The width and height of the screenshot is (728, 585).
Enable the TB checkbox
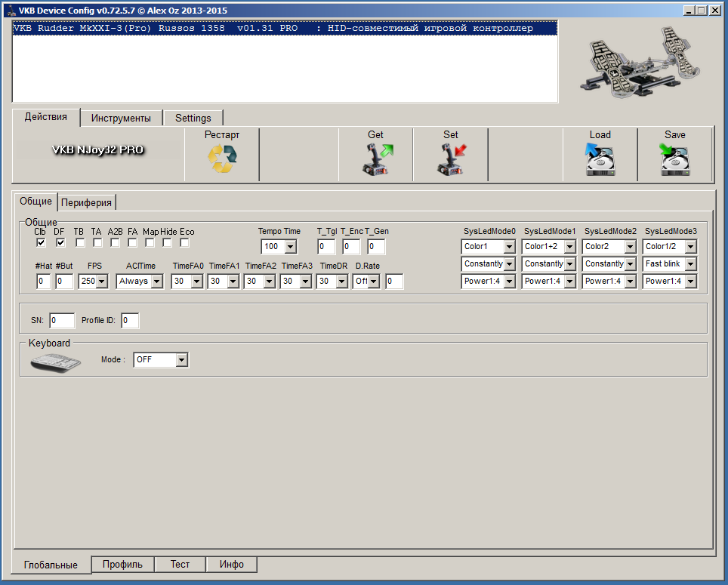click(x=80, y=242)
